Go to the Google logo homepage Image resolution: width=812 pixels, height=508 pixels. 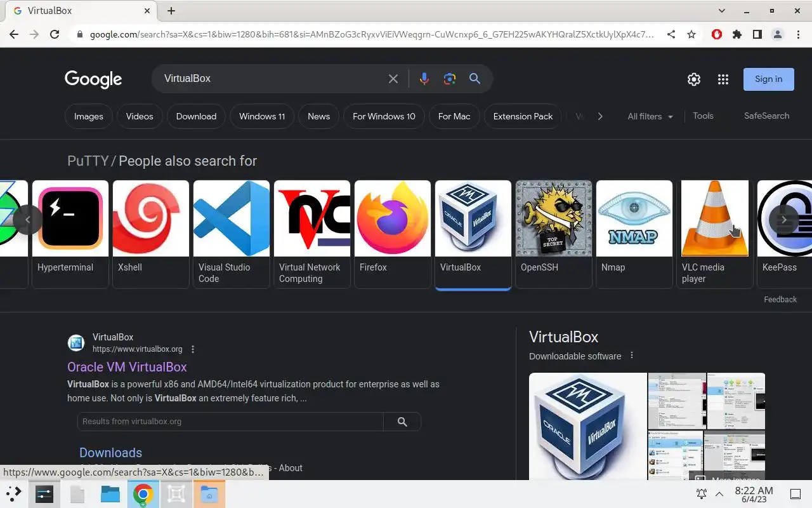point(93,79)
